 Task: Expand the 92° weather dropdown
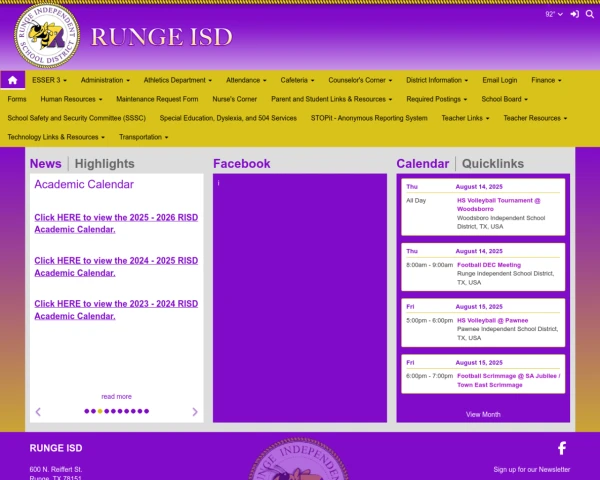(554, 15)
